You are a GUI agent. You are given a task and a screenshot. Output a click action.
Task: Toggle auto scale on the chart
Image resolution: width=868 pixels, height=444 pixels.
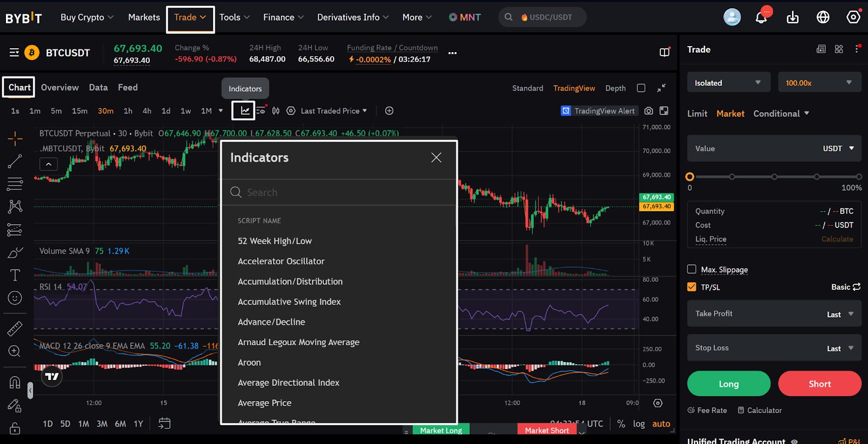pos(661,424)
